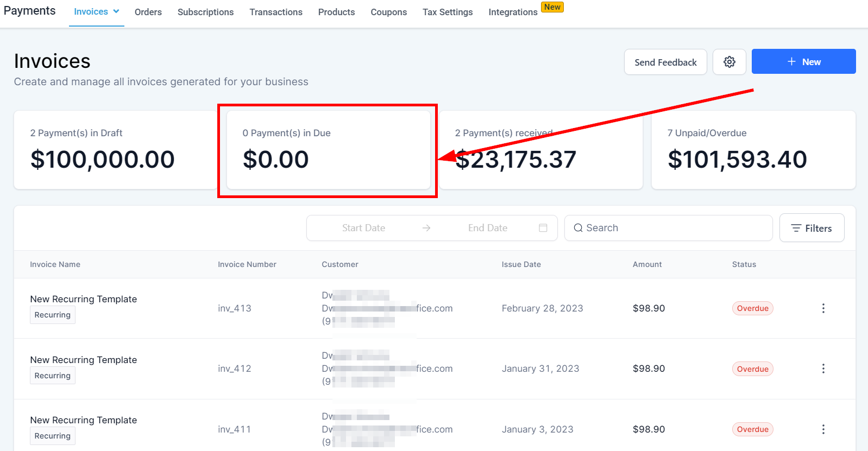Open the Integrations tab
This screenshot has height=451, width=868.
513,12
